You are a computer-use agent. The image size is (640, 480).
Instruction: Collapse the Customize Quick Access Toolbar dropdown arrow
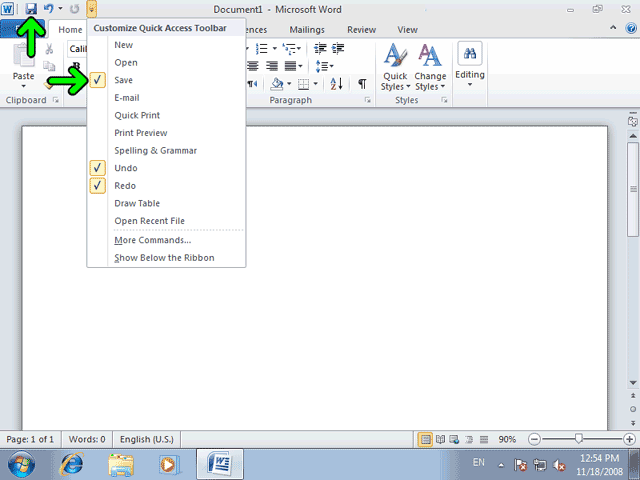pos(92,9)
